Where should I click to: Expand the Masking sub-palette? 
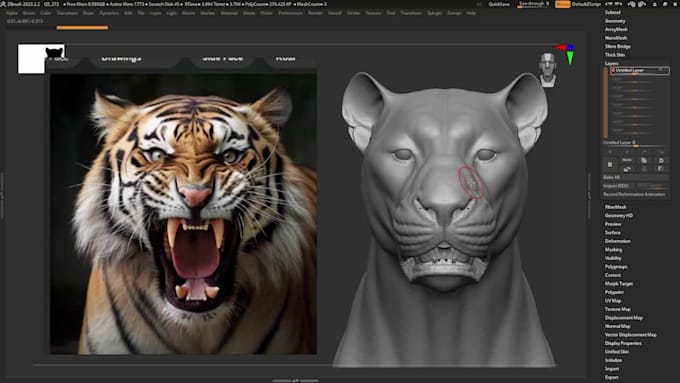(613, 250)
